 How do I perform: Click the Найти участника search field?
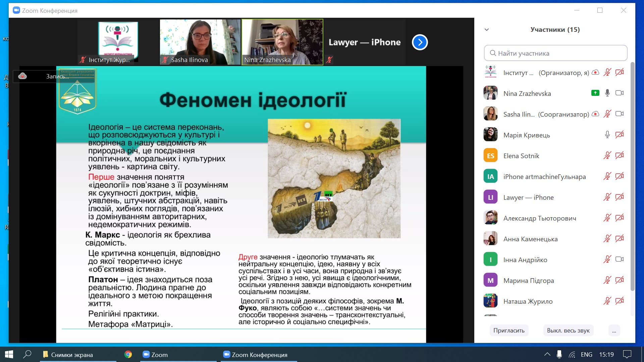[x=555, y=53]
